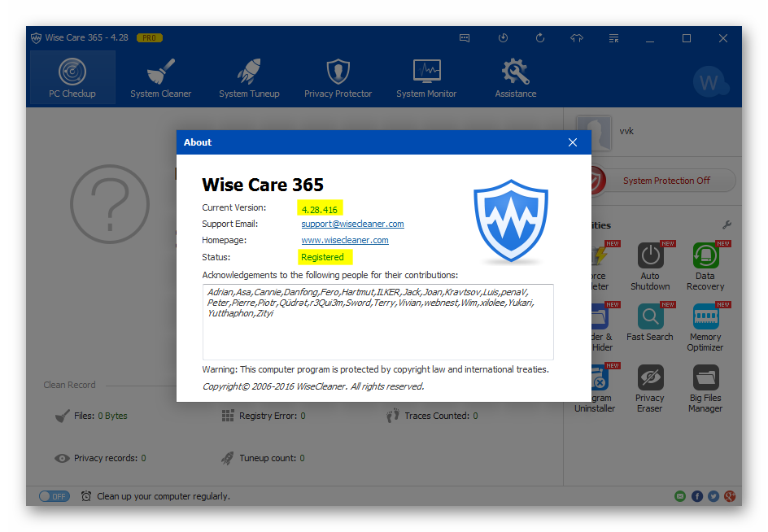The height and width of the screenshot is (532, 768).
Task: Close the About dialog
Action: pos(573,142)
